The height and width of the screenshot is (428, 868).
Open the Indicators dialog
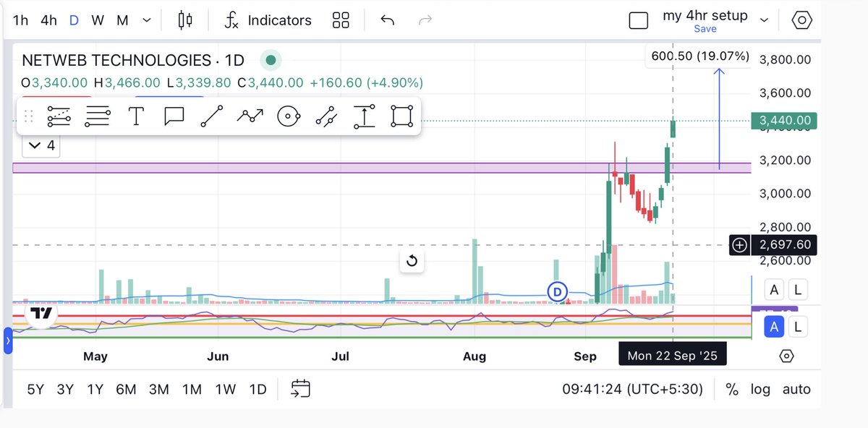(268, 20)
